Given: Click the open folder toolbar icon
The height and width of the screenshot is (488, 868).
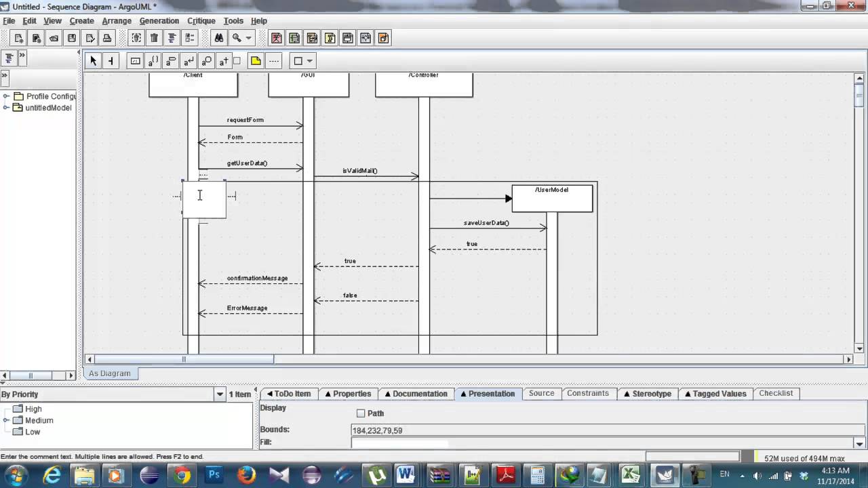Looking at the screenshot, I should (x=54, y=38).
